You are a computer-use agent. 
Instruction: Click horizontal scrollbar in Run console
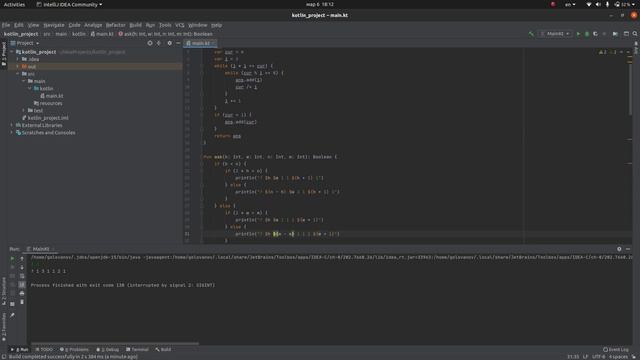click(x=115, y=344)
